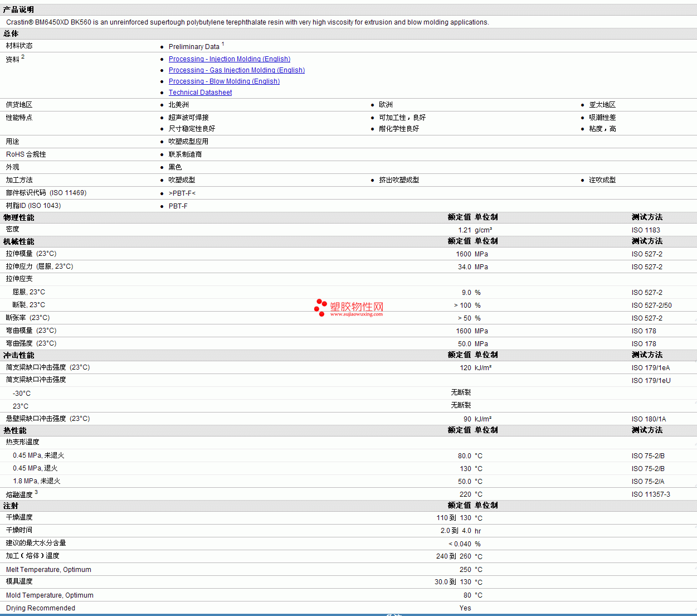Click the 'ISO 11357-3' test method

point(651,494)
